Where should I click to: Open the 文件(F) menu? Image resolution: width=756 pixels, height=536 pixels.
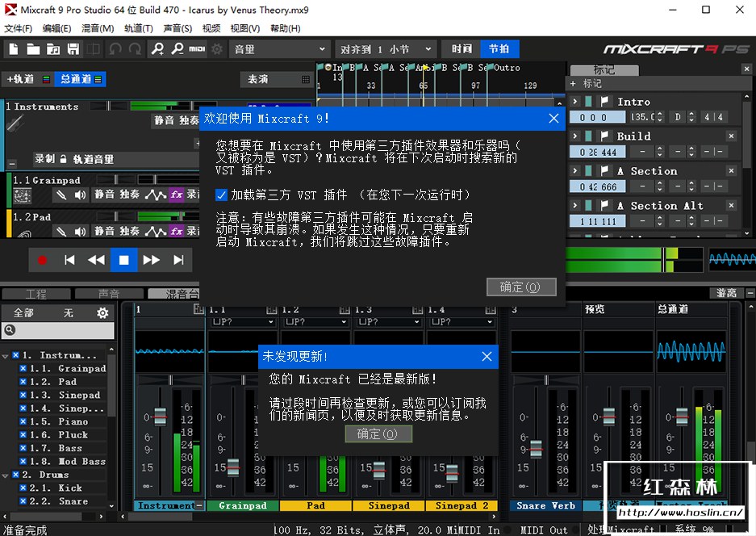(18, 28)
